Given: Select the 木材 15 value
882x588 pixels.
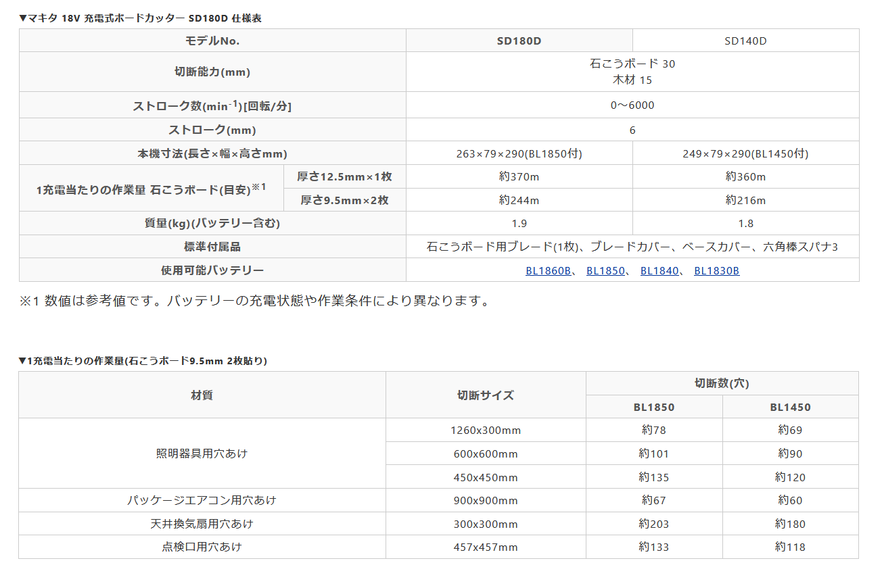Looking at the screenshot, I should 632,80.
